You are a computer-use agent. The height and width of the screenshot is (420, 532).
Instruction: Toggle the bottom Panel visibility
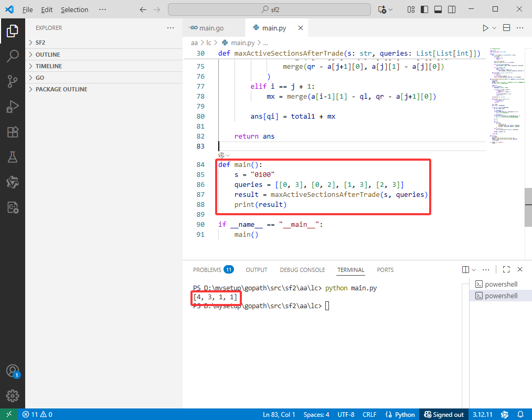[x=438, y=9]
